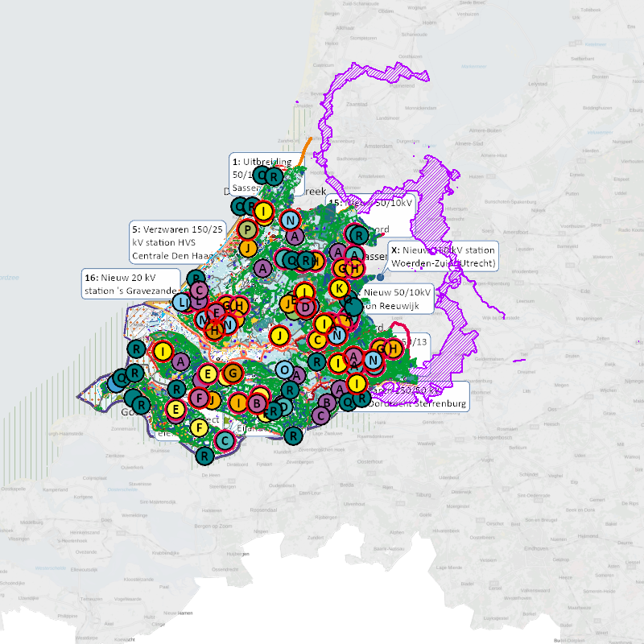
Task: Select the pink F marker
Action: 199,397
